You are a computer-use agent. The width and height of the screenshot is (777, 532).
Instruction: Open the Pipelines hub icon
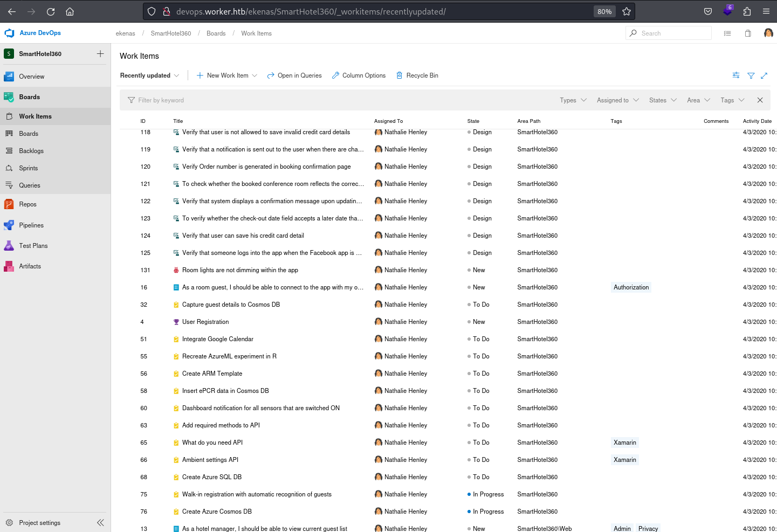(x=9, y=225)
